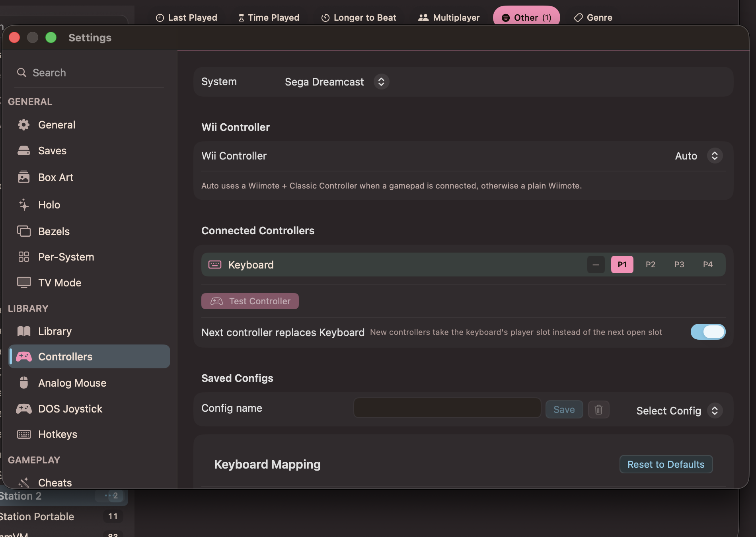Screen dimensions: 756x537
Task: Assign Keyboard to player P2
Action: 651,265
